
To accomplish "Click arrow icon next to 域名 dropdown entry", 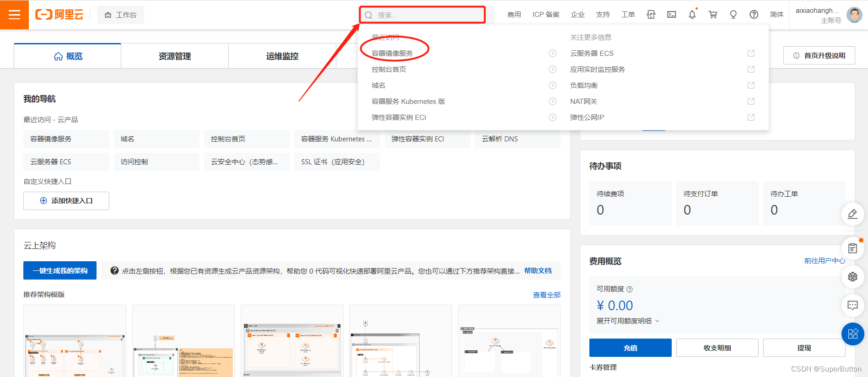I will click(x=553, y=86).
